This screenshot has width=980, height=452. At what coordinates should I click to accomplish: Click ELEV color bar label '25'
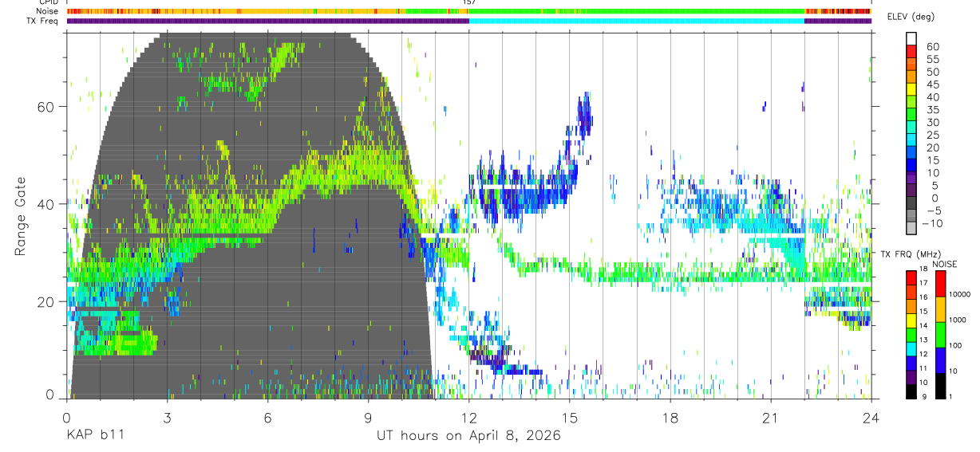pyautogui.click(x=932, y=136)
